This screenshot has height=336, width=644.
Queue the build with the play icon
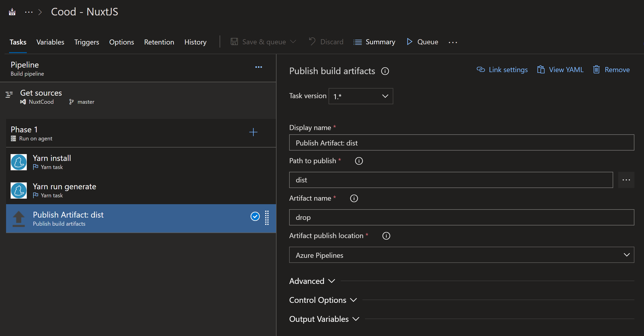[409, 41]
